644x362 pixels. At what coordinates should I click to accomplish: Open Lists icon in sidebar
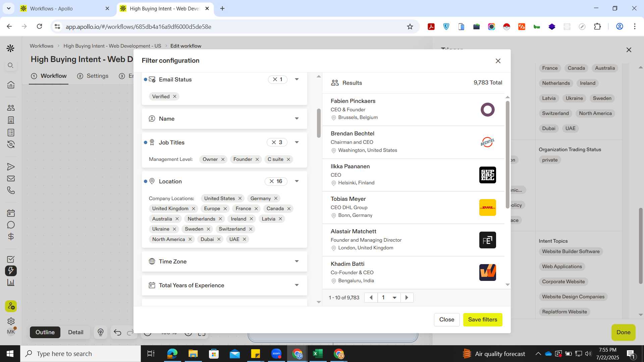(x=11, y=132)
